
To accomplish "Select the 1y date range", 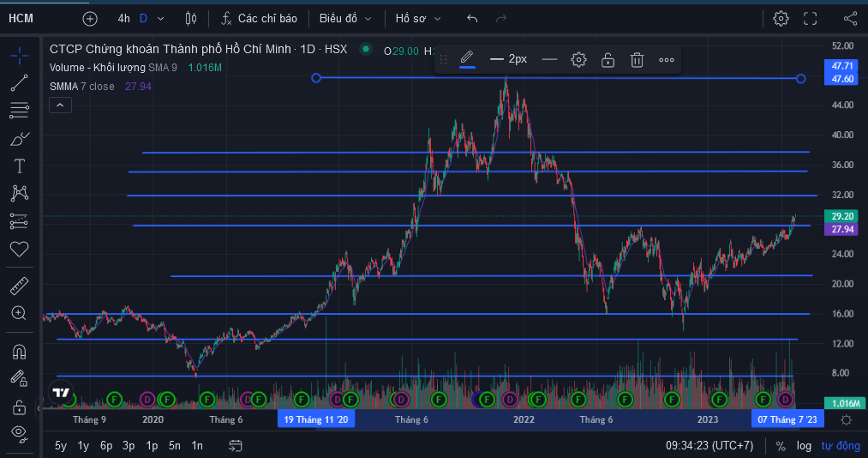I will (x=83, y=446).
